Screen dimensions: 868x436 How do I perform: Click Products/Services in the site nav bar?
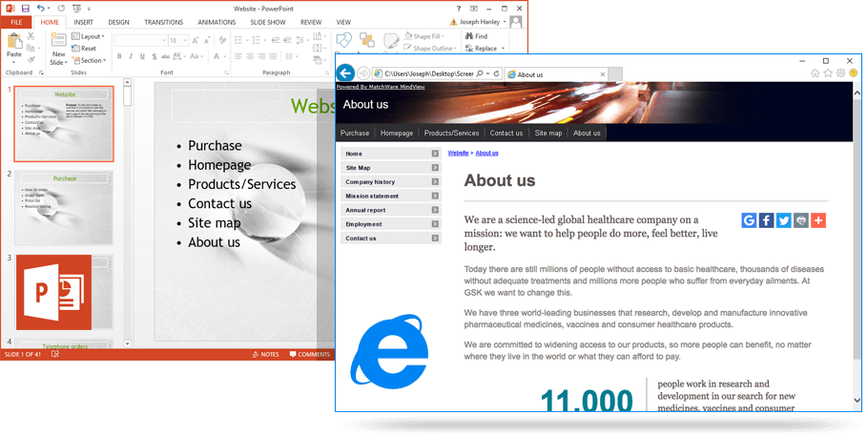tap(451, 133)
